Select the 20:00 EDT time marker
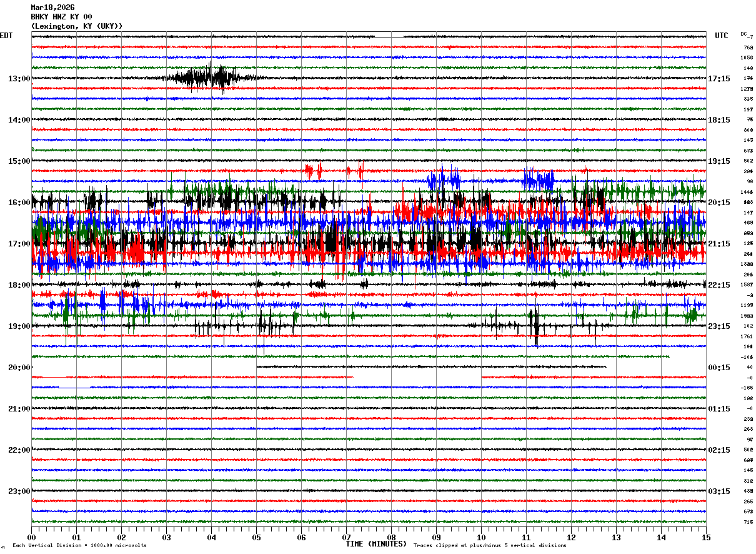The image size is (756, 554). click(19, 368)
